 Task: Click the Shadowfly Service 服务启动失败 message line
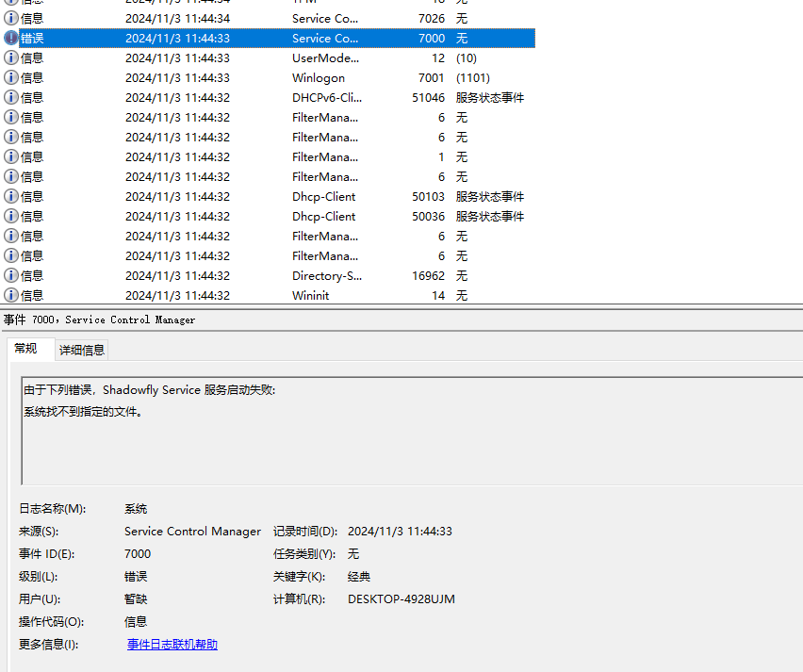150,390
